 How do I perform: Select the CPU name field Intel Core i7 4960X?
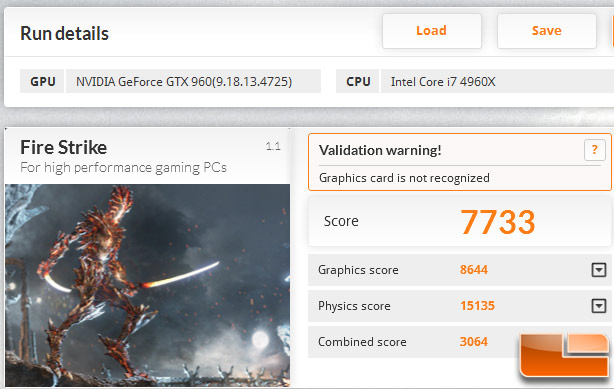tap(497, 81)
